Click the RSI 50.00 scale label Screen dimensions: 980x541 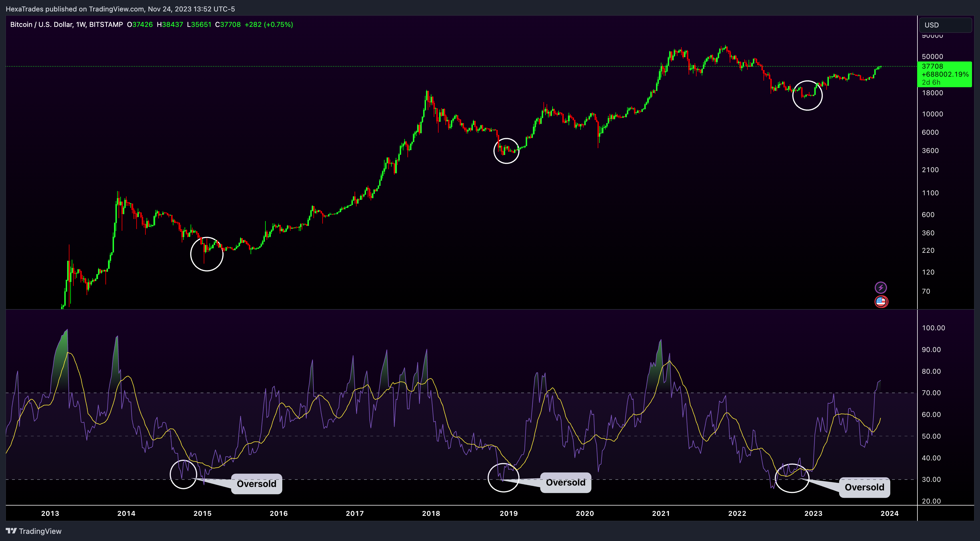[x=931, y=436]
